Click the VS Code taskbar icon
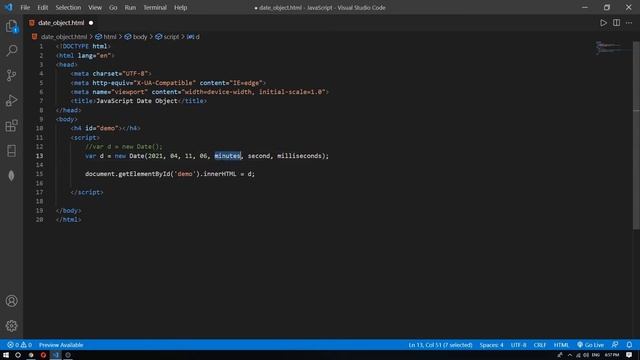Viewport: 640px width, 360px height. point(56,355)
